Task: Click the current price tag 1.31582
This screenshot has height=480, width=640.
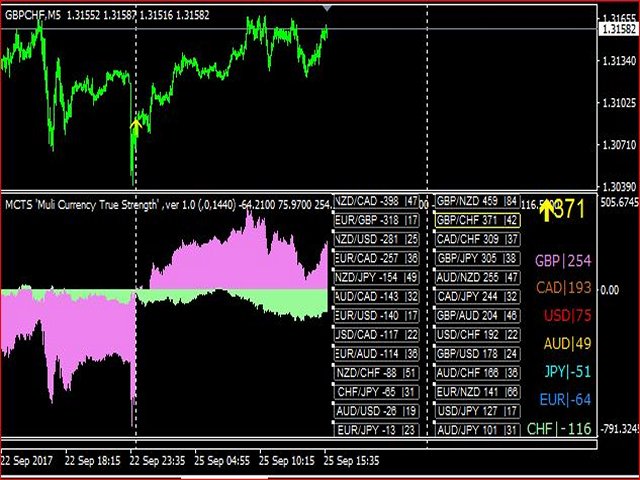Action: pos(617,30)
